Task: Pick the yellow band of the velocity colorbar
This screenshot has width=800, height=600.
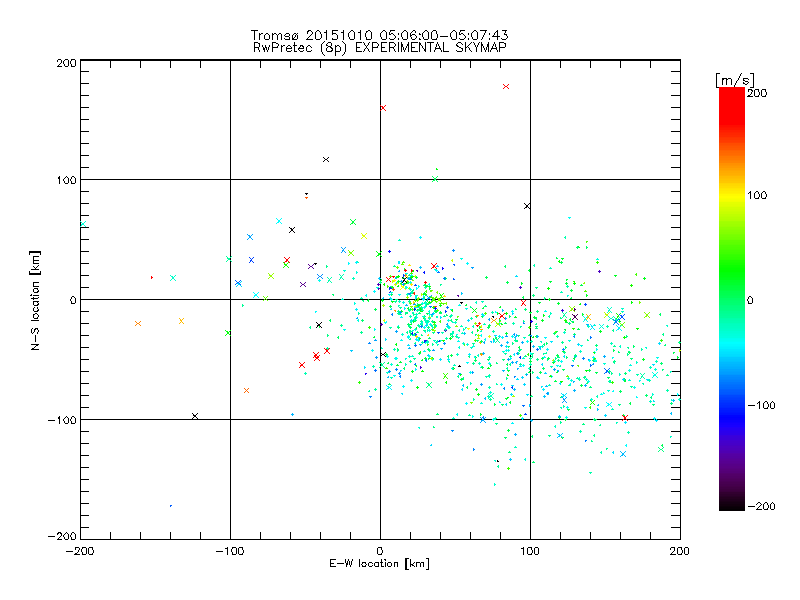Action: click(732, 195)
